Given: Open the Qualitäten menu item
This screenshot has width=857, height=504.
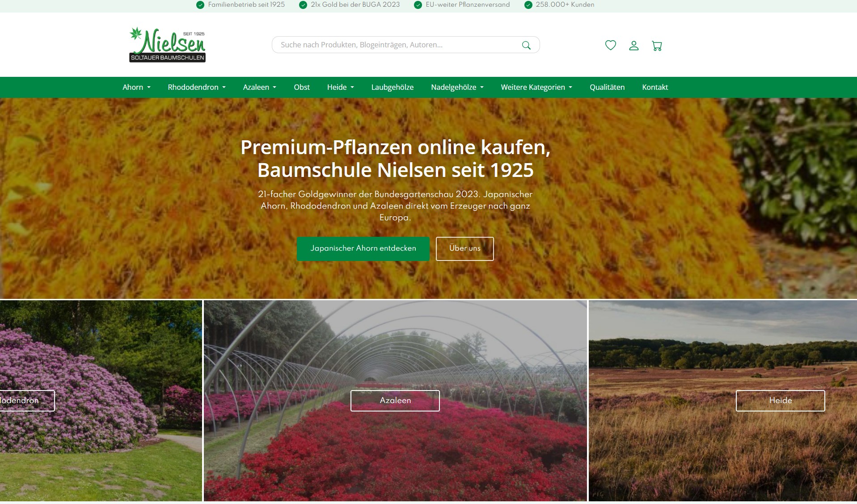Looking at the screenshot, I should 607,87.
